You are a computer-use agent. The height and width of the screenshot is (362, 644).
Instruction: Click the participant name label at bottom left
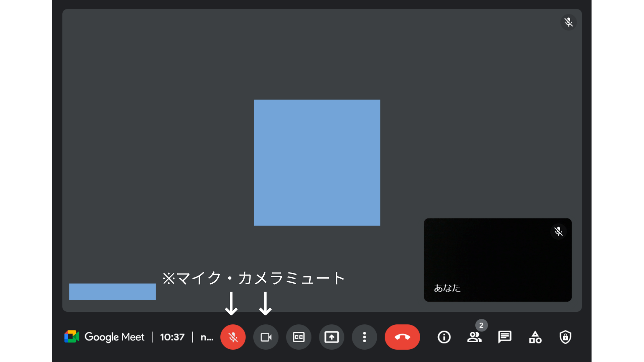[x=112, y=291]
